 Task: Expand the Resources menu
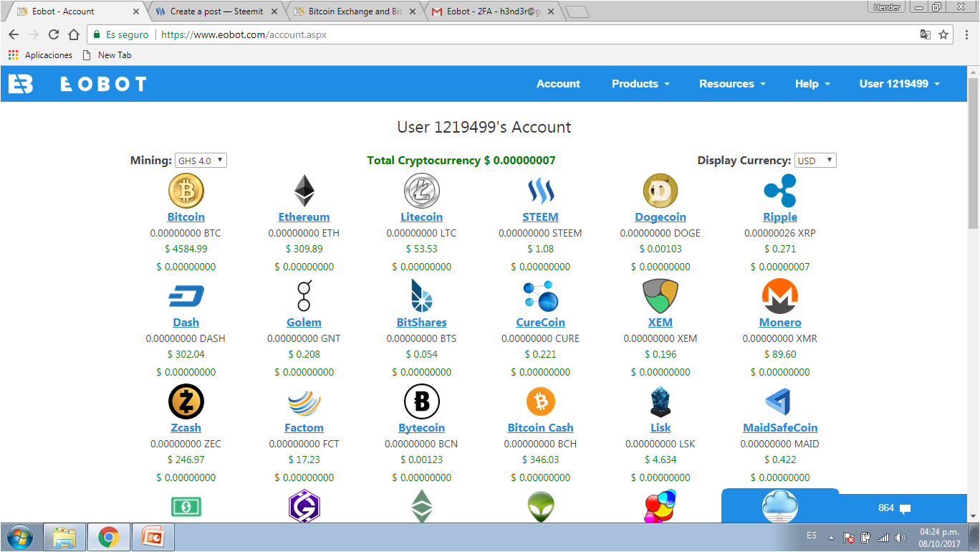point(732,84)
